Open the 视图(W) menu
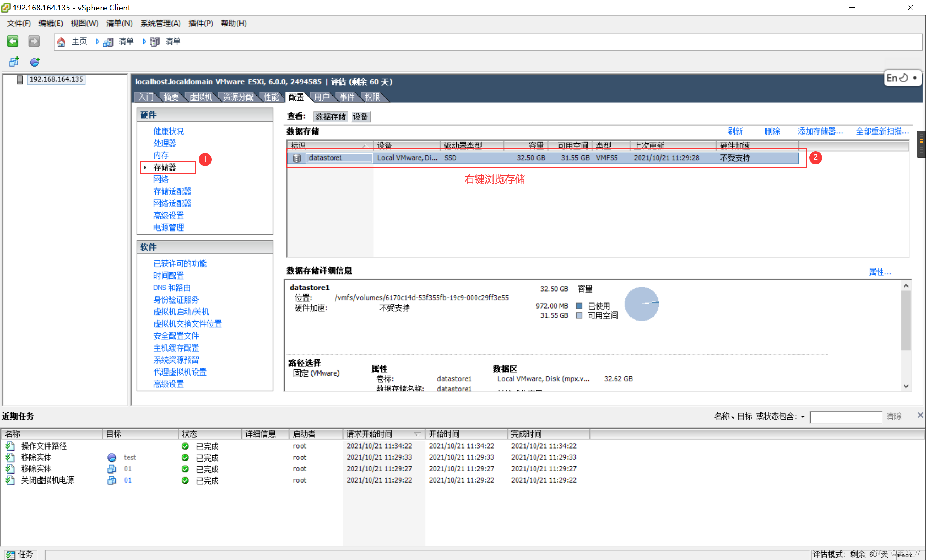 85,23
